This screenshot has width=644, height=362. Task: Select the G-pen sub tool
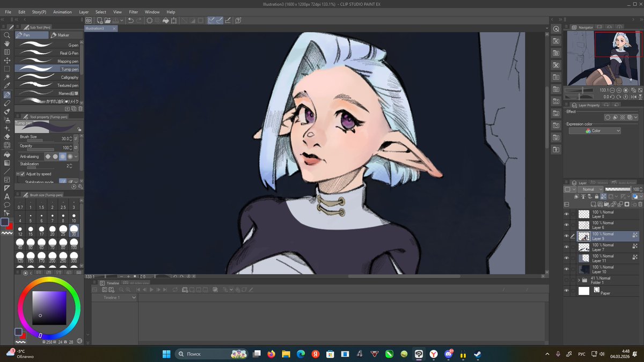49,45
